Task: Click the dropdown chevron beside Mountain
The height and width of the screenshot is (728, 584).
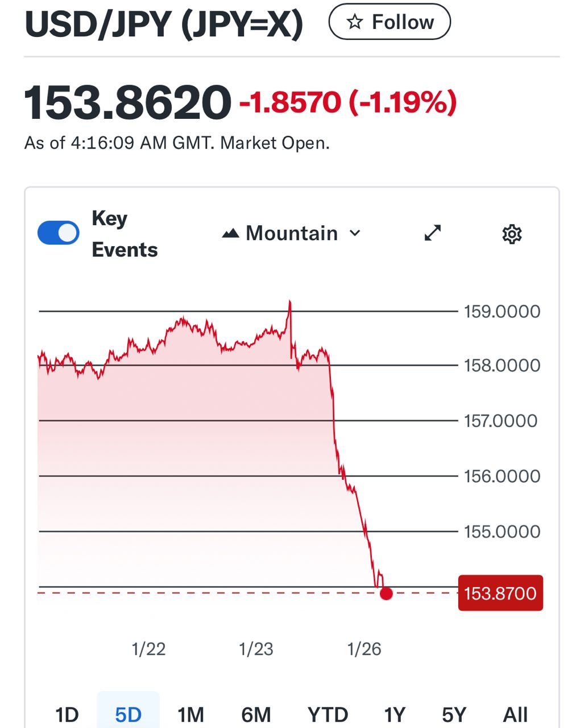Action: click(x=355, y=233)
